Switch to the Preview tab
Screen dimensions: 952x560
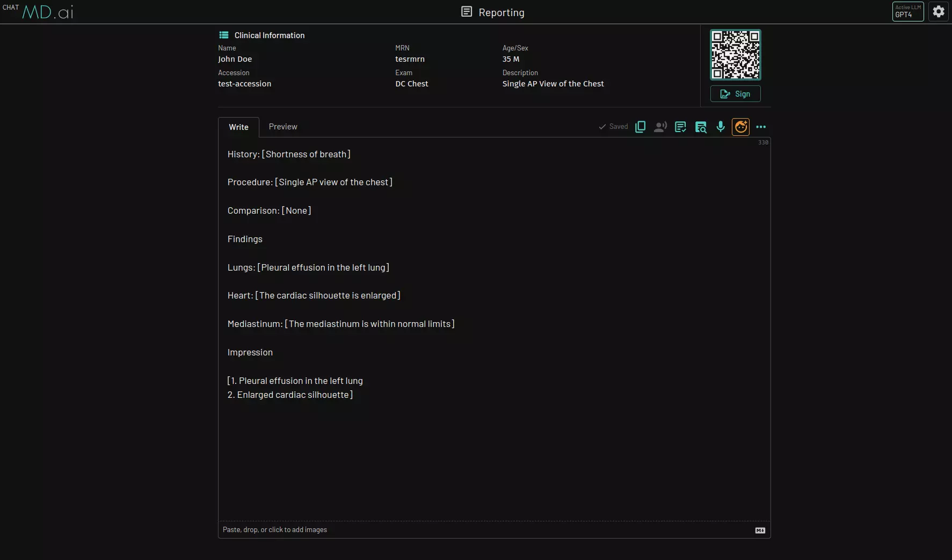(x=283, y=127)
